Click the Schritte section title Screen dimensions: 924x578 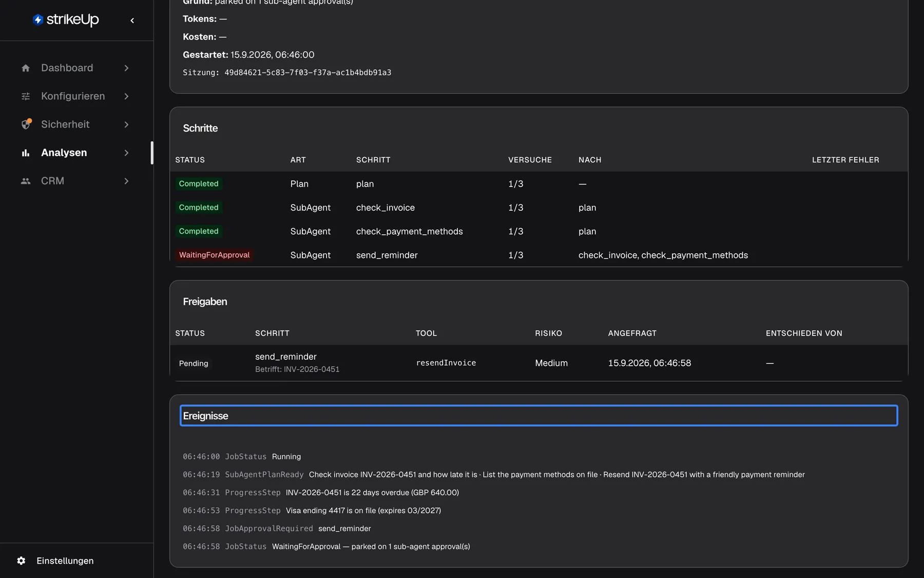point(200,128)
